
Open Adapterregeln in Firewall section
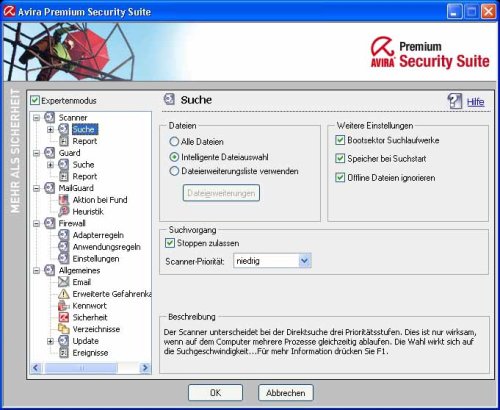pyautogui.click(x=98, y=235)
